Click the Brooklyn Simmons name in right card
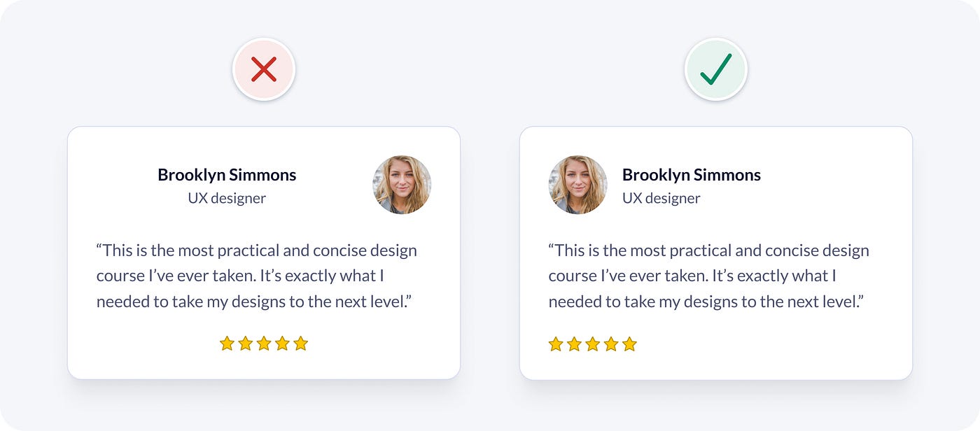 (x=691, y=175)
